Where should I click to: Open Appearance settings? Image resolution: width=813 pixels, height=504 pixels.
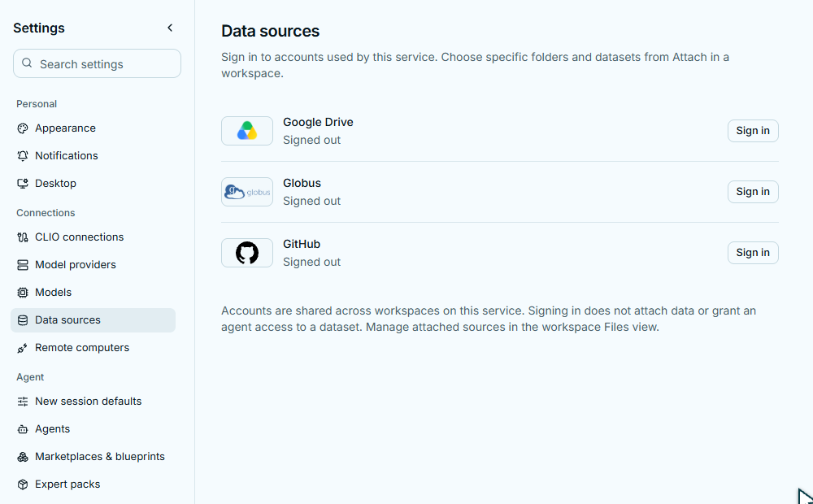click(93, 128)
